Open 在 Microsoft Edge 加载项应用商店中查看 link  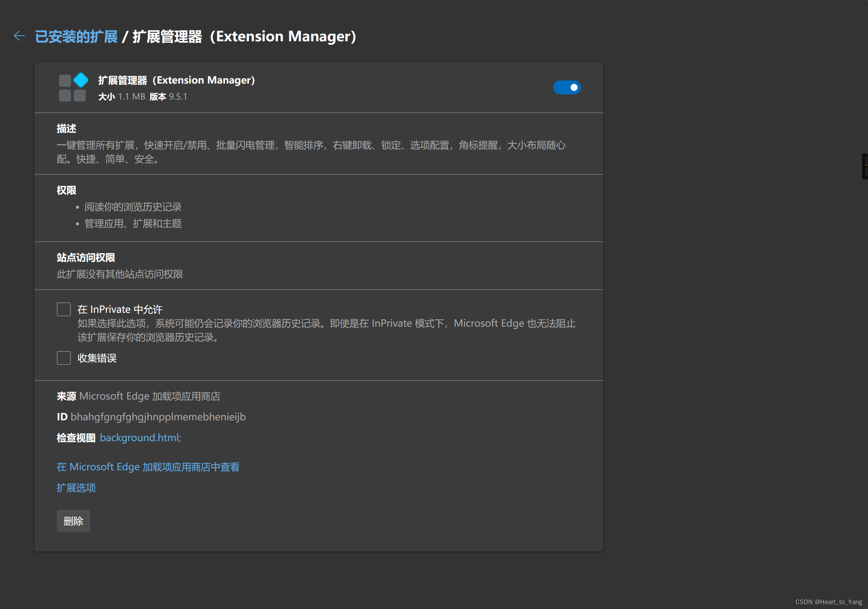[x=148, y=467]
